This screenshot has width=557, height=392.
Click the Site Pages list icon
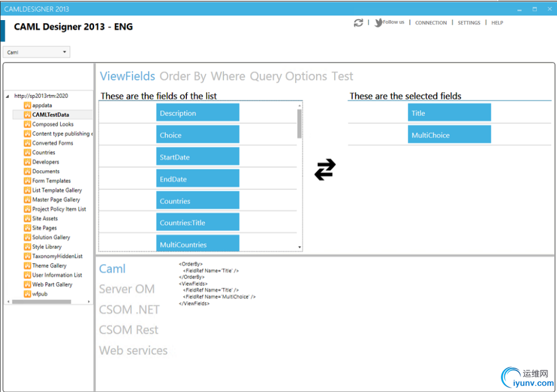coord(27,228)
